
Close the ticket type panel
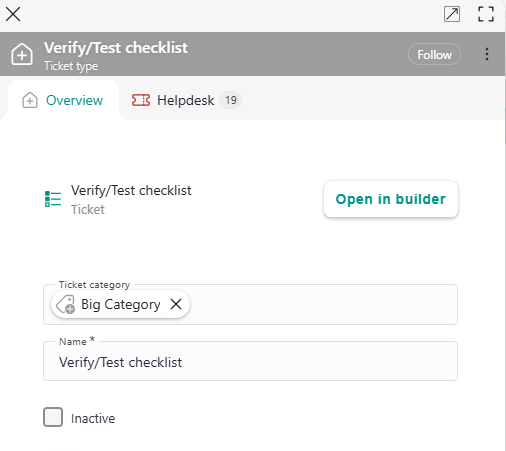pyautogui.click(x=13, y=14)
